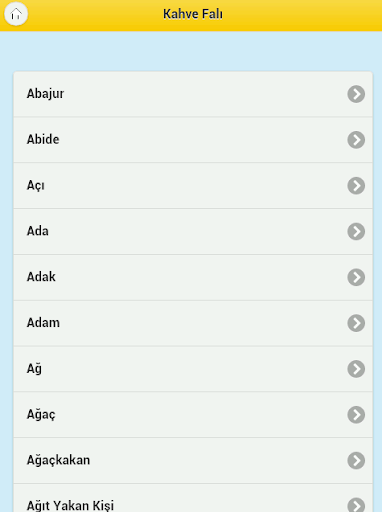Image resolution: width=382 pixels, height=512 pixels.
Task: Click the chevron icon beside Abide
Action: [356, 140]
